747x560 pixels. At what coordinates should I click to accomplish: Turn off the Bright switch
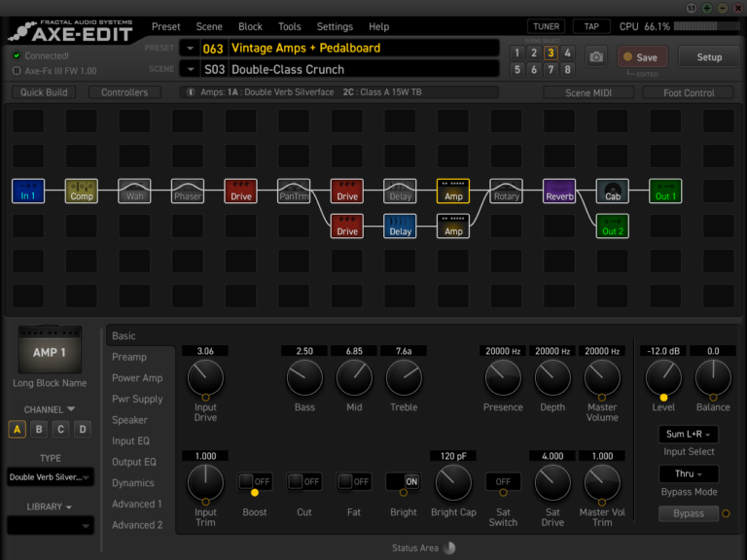click(404, 481)
